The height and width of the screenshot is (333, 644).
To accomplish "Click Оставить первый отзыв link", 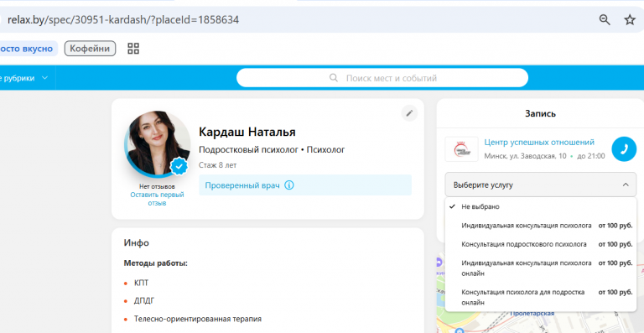I will [158, 199].
